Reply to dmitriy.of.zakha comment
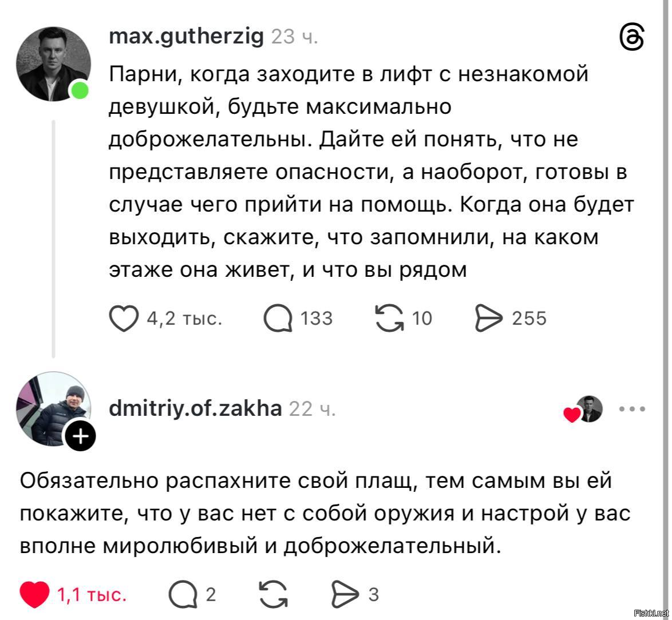The height and width of the screenshot is (620, 672). [x=182, y=595]
